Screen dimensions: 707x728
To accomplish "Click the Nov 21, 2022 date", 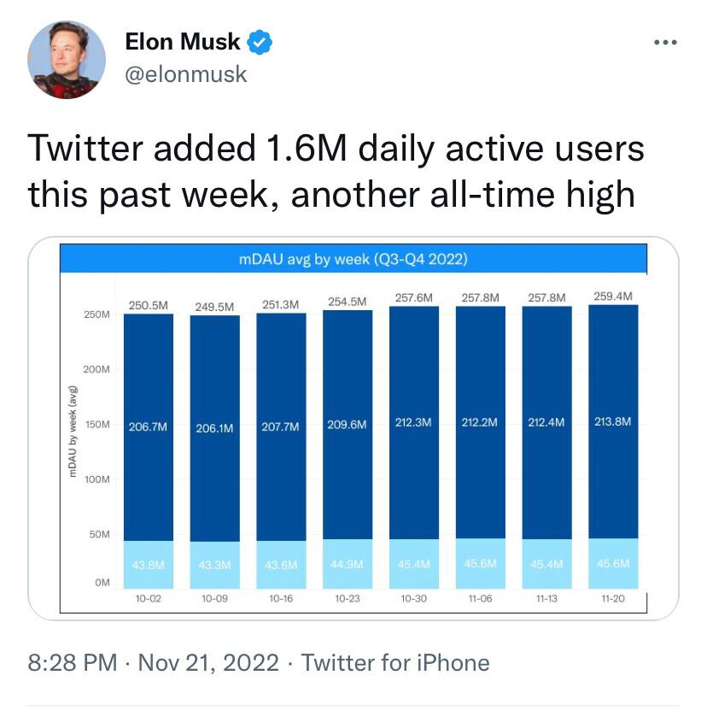I will tap(208, 662).
